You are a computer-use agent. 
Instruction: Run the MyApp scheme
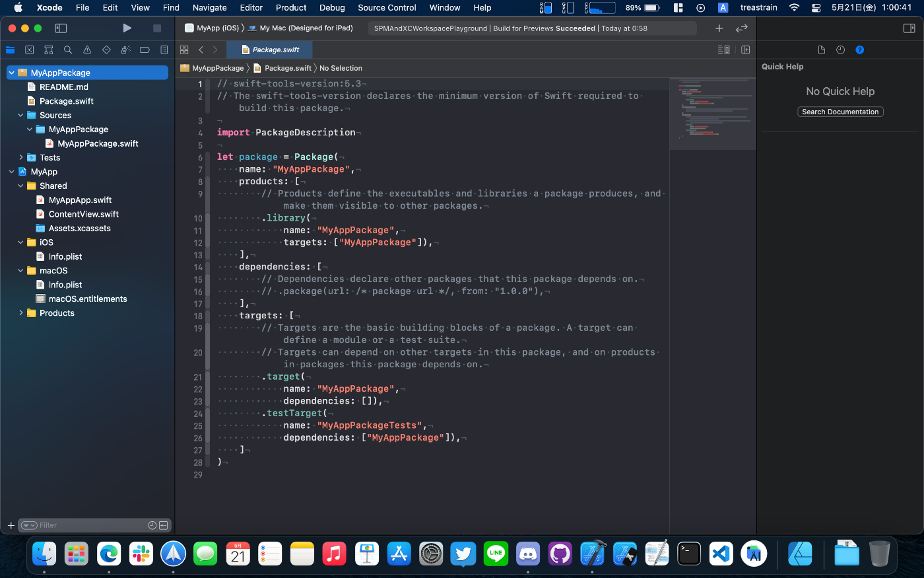click(x=127, y=28)
